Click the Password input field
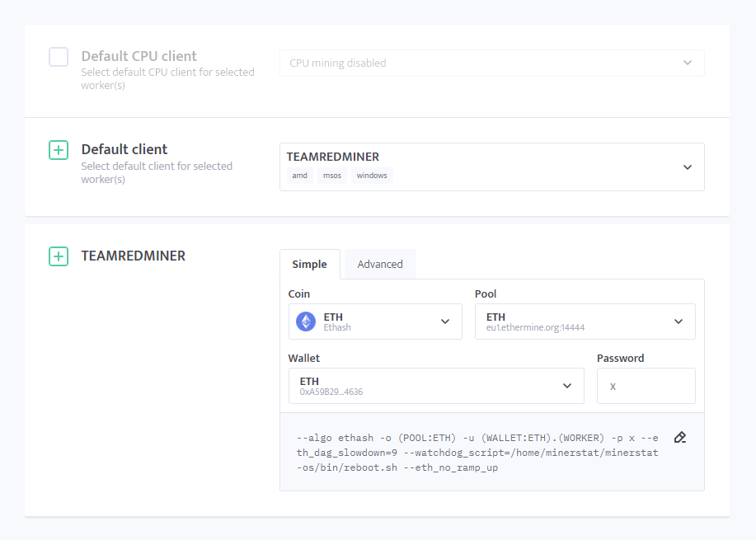This screenshot has height=540, width=756. [646, 386]
